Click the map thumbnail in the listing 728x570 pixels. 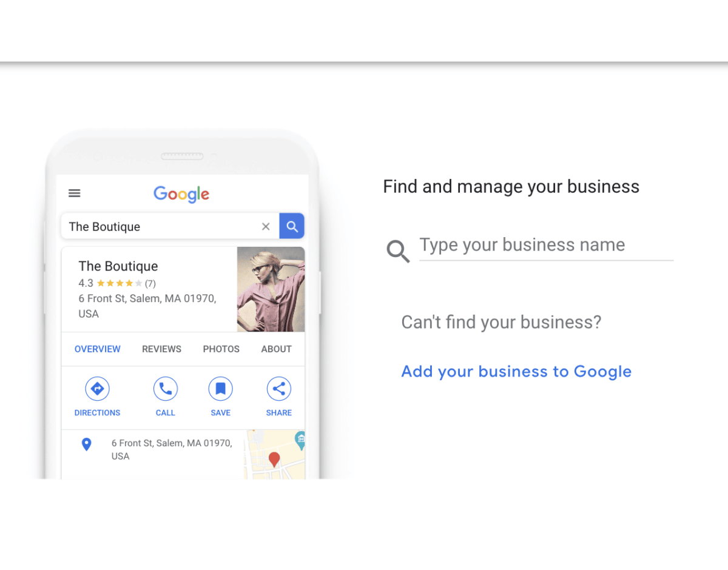click(274, 454)
